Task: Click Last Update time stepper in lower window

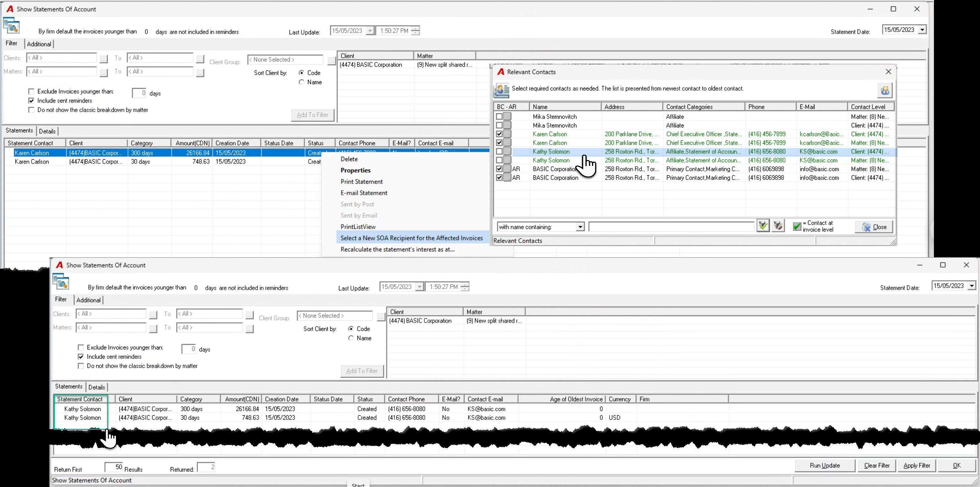Action: pyautogui.click(x=464, y=287)
